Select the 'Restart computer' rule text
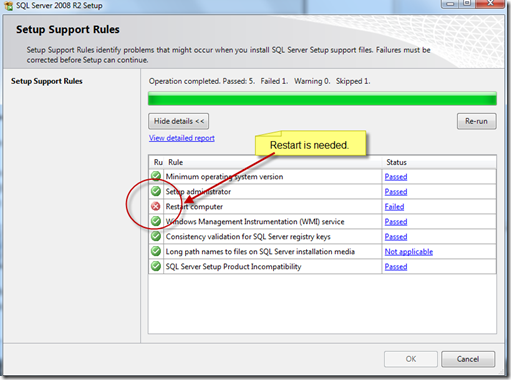The image size is (511, 380). pyautogui.click(x=194, y=207)
